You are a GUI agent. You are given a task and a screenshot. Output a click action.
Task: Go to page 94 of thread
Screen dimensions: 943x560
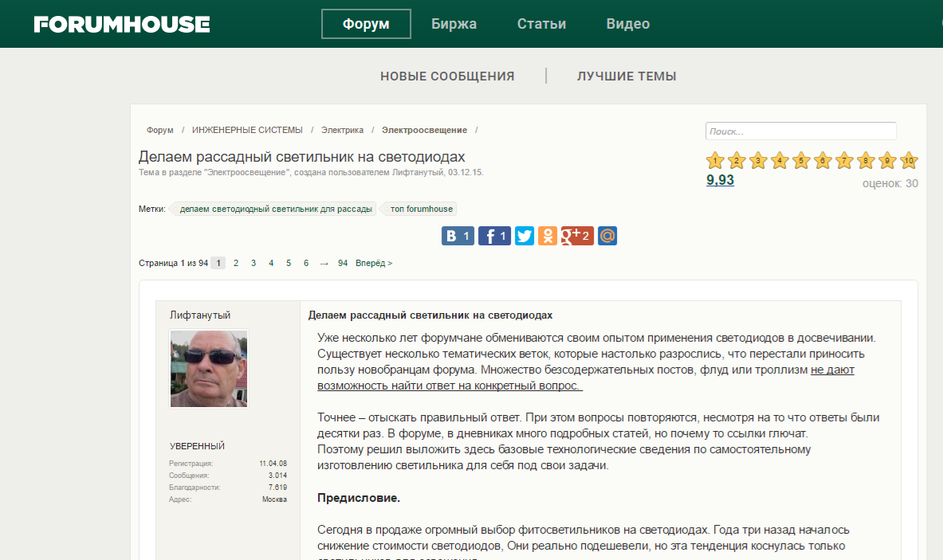(x=343, y=263)
